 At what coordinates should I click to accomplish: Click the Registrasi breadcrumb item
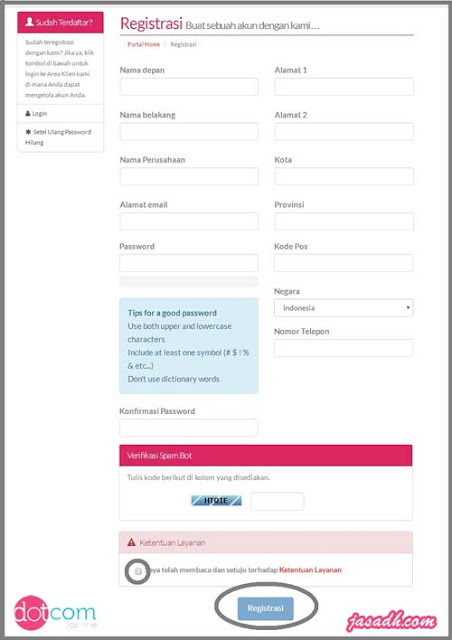click(183, 44)
